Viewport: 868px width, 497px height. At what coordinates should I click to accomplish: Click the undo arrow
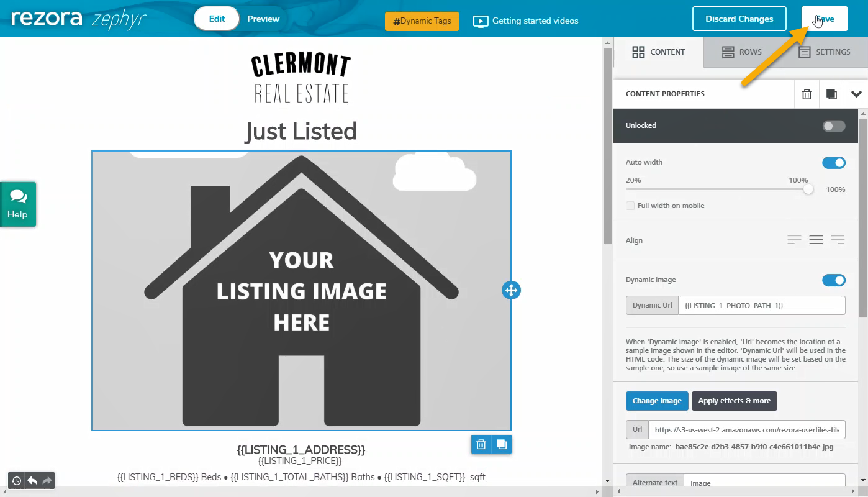[x=32, y=481]
